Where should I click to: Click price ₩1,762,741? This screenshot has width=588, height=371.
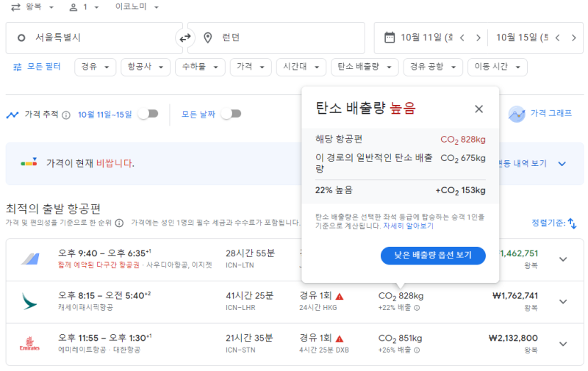[x=515, y=296]
